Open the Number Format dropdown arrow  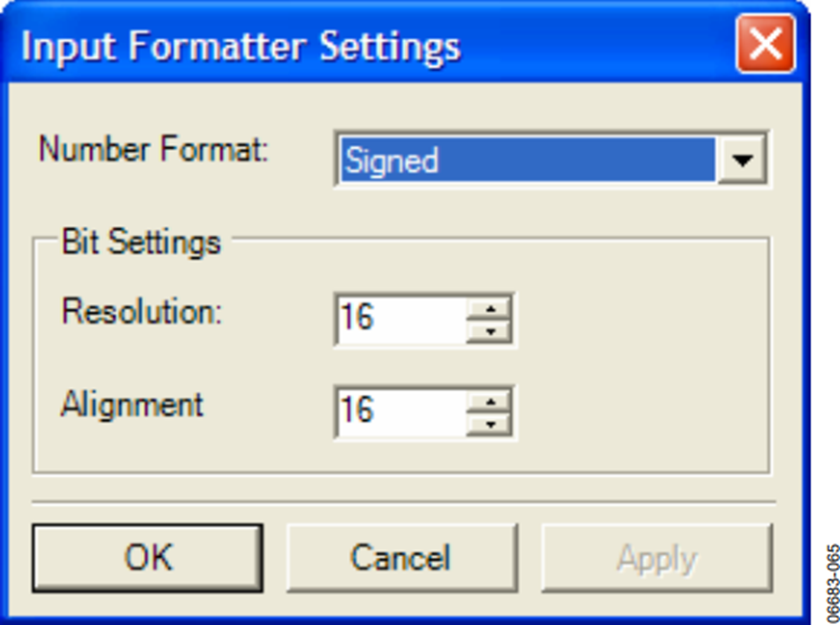(x=742, y=160)
